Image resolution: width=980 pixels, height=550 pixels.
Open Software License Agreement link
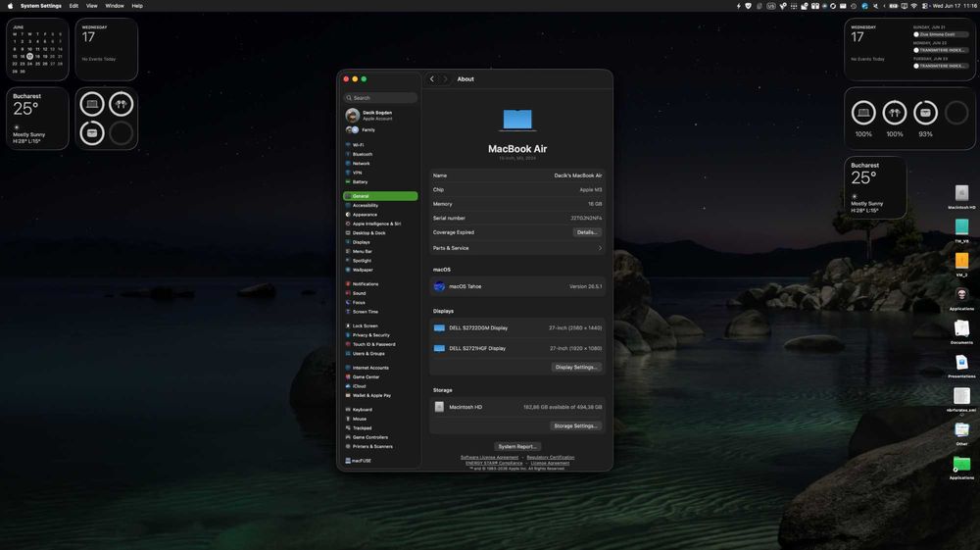[x=489, y=458]
